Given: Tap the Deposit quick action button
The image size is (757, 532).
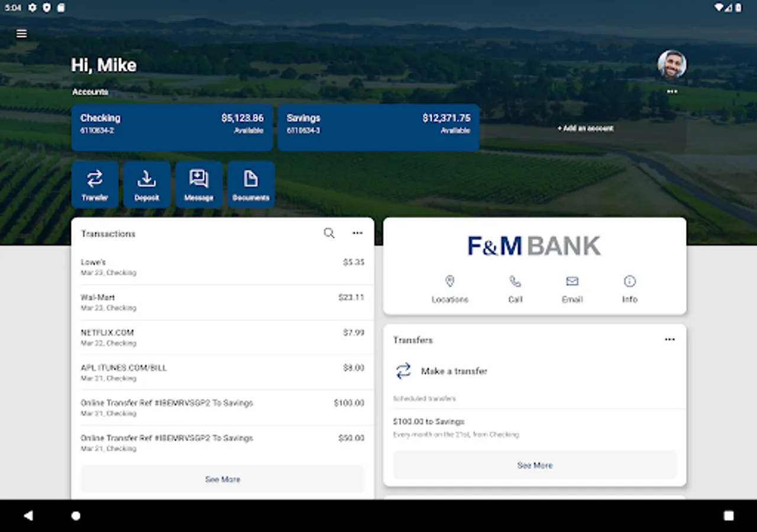Looking at the screenshot, I should point(147,184).
